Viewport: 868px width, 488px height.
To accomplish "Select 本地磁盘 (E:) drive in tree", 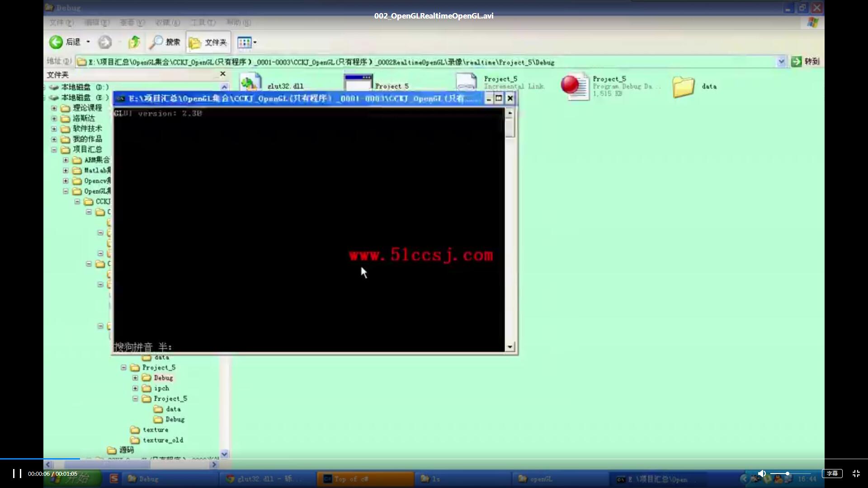I will [x=79, y=97].
